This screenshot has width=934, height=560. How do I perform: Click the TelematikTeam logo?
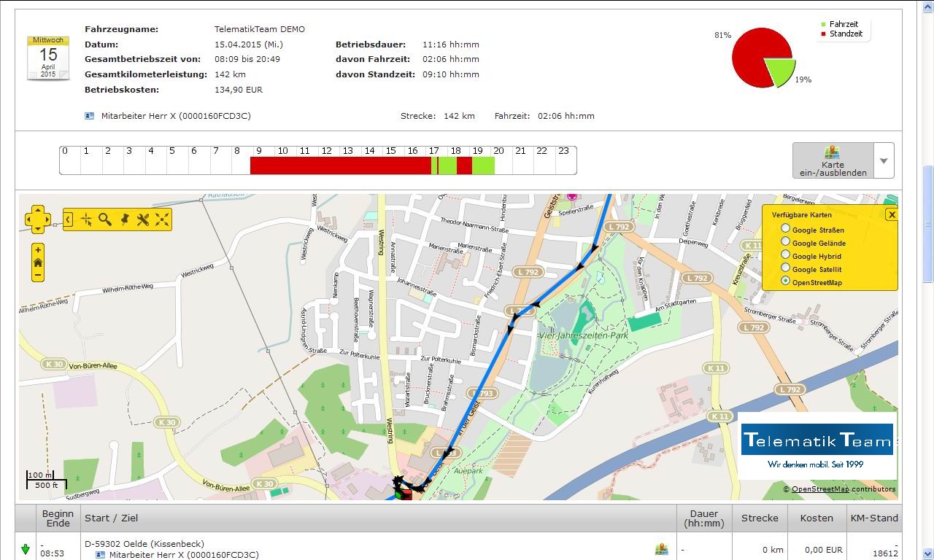(x=817, y=446)
